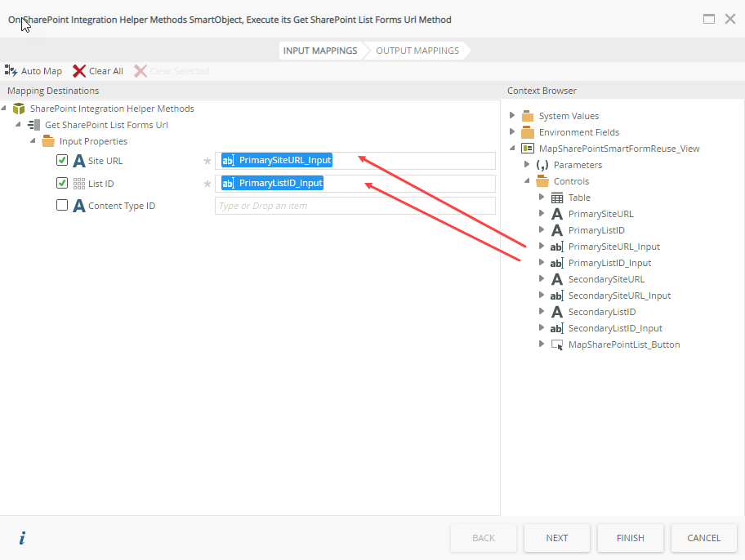
Task: Click the Table control icon
Action: pos(557,198)
